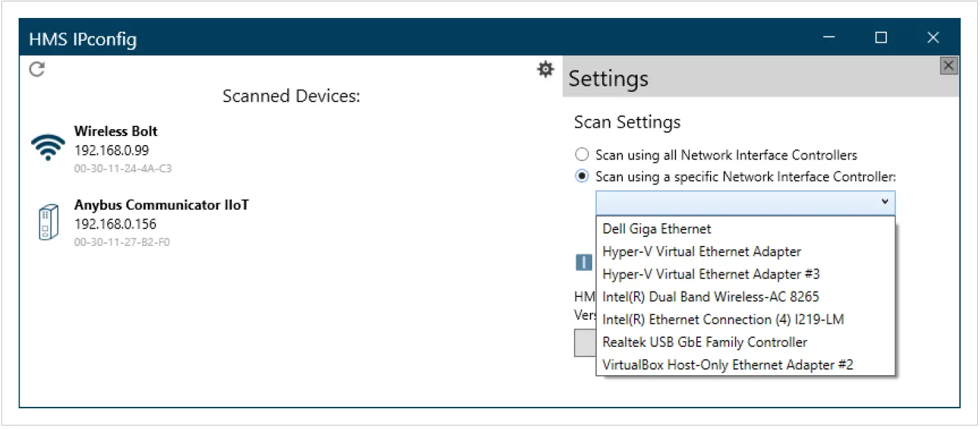Select scan using a specific Network Interface Controller
Image resolution: width=980 pixels, height=429 pixels.
[582, 176]
